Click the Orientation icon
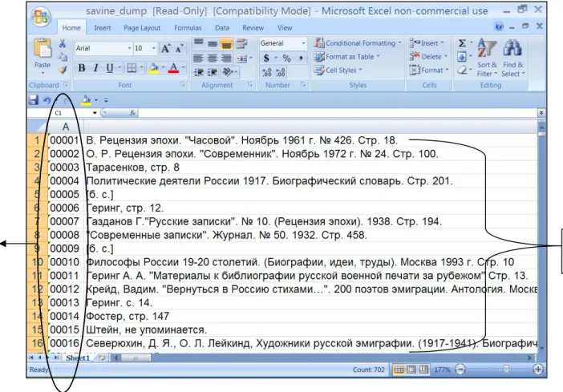This screenshot has width=563, height=392. click(228, 72)
